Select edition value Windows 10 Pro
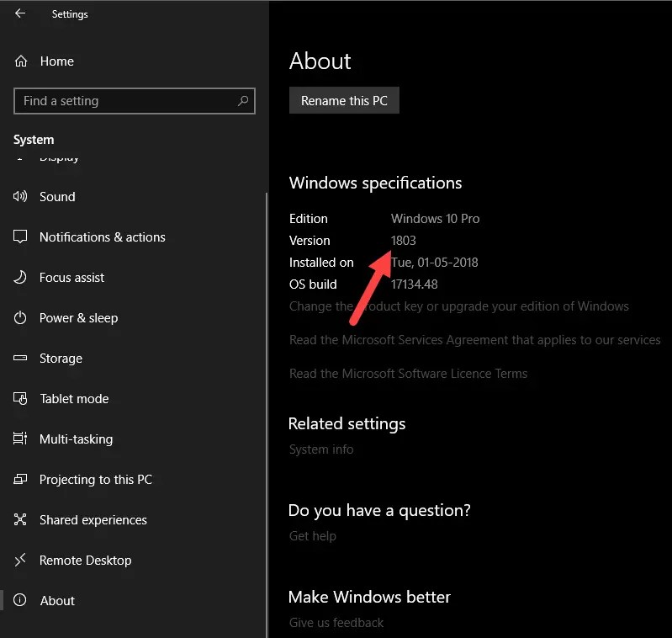672x638 pixels. tap(435, 219)
